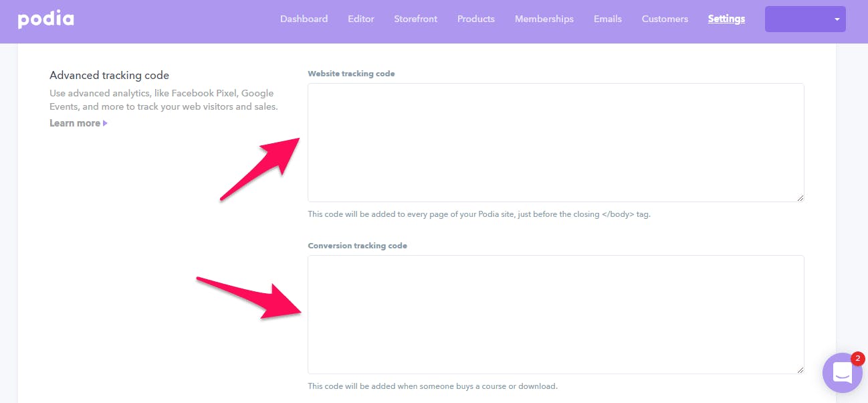The height and width of the screenshot is (403, 868).
Task: Expand the account dropdown arrow
Action: 837,19
